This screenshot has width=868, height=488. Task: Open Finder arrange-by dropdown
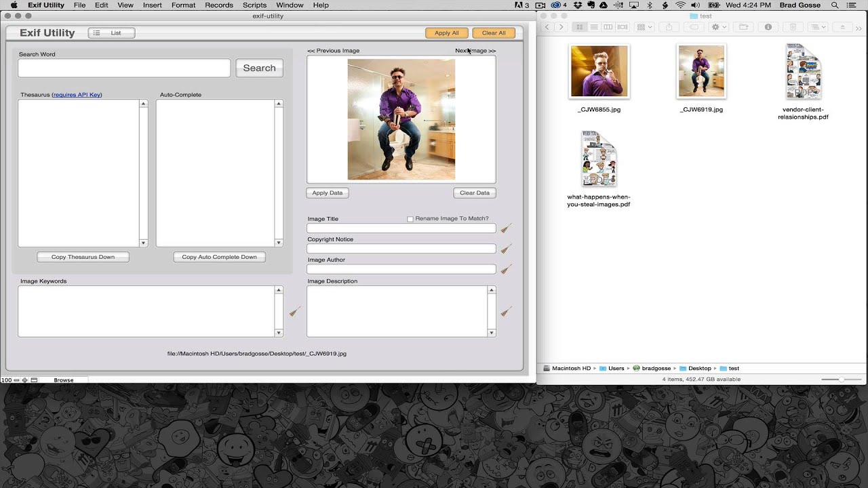click(645, 27)
